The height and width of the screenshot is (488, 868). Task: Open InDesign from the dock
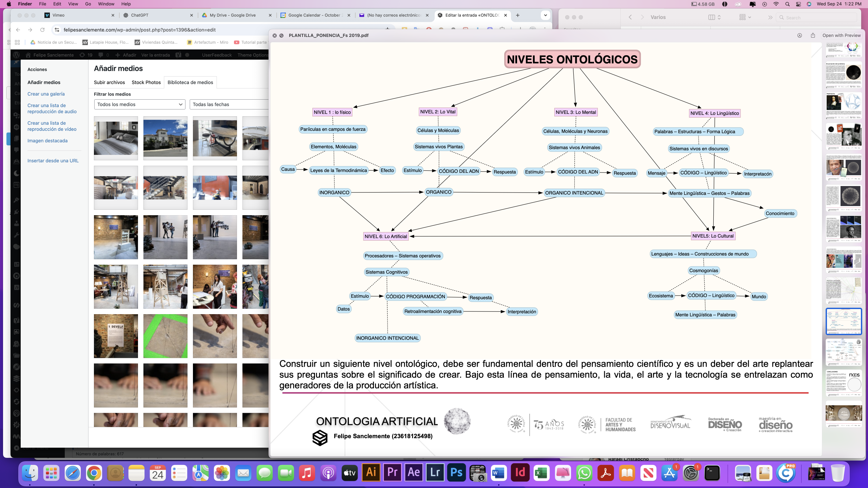pyautogui.click(x=520, y=472)
